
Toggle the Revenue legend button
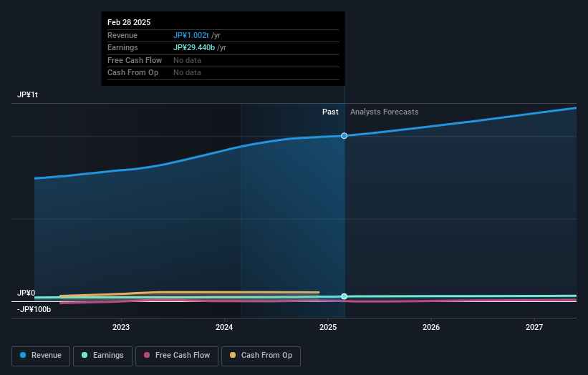(41, 356)
